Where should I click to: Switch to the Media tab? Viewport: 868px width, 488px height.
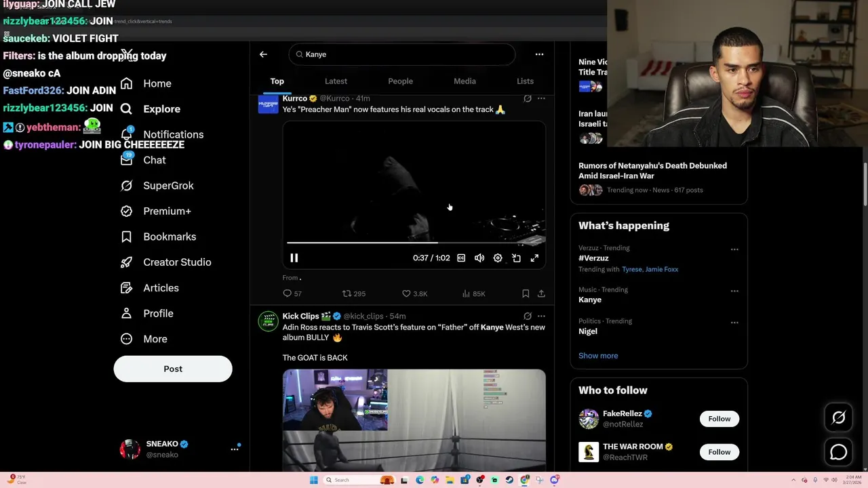[465, 81]
